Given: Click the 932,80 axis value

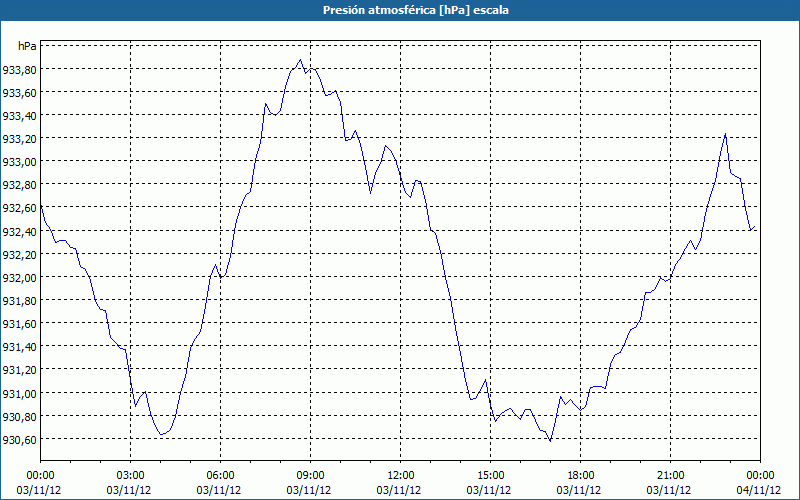Looking at the screenshot, I should (19, 185).
